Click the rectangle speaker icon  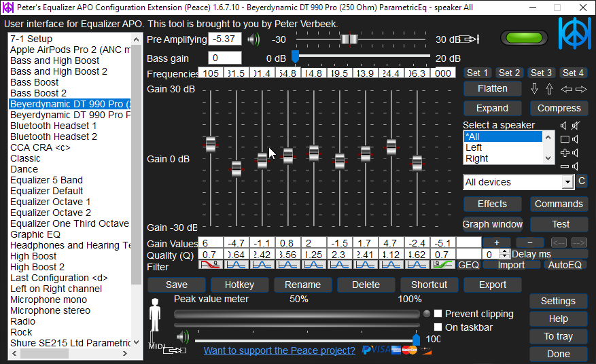pyautogui.click(x=569, y=139)
